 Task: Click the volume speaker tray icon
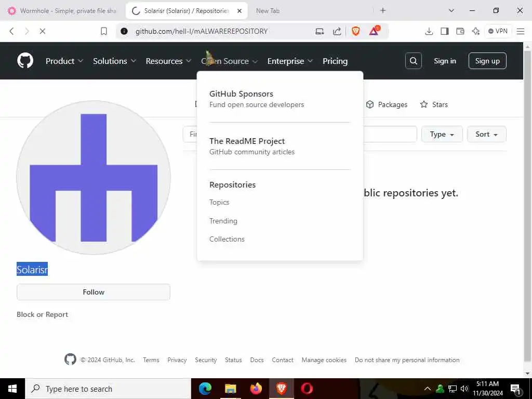point(464,389)
